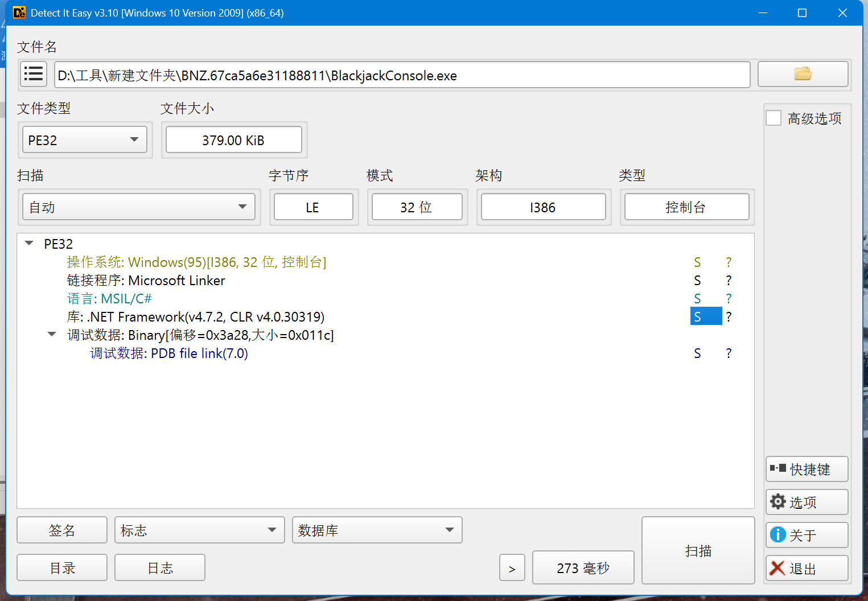Click the 379.00 KiB file size field
The width and height of the screenshot is (868, 601).
(233, 140)
